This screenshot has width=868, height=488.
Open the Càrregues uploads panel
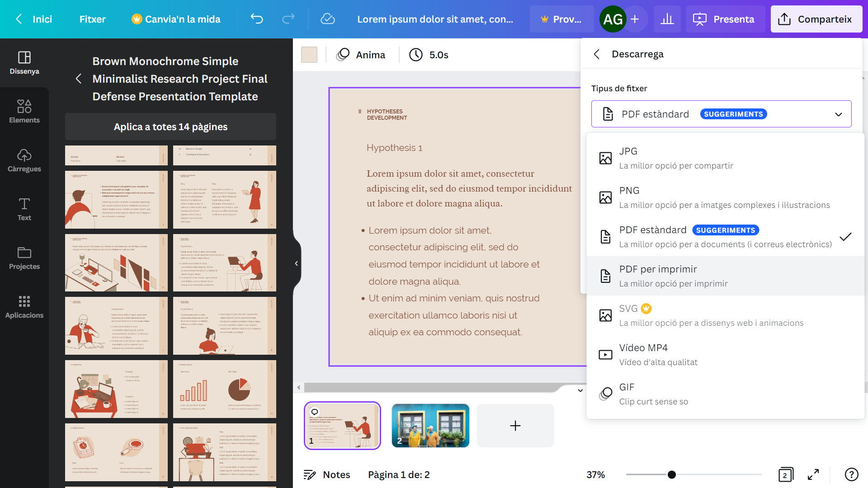tap(24, 160)
